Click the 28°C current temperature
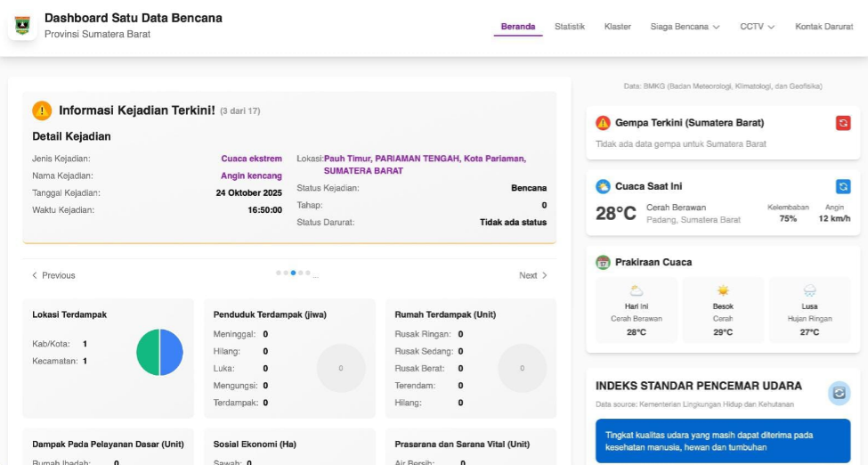 click(x=615, y=214)
